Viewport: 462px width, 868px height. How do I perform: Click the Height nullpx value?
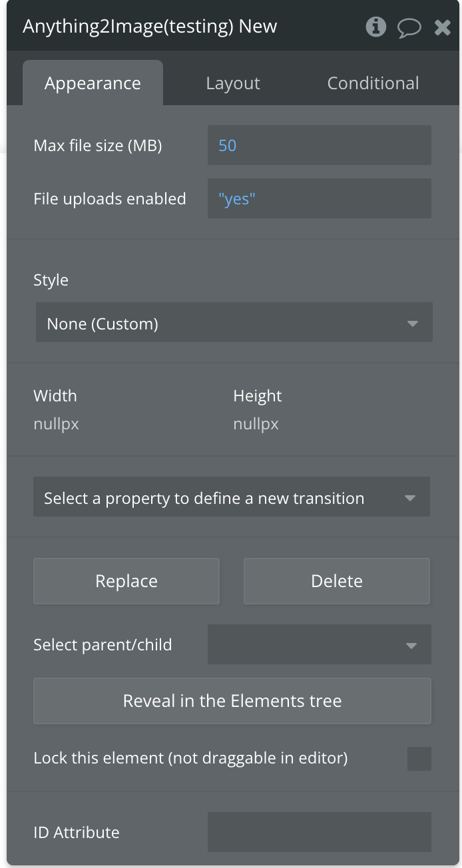pos(256,424)
